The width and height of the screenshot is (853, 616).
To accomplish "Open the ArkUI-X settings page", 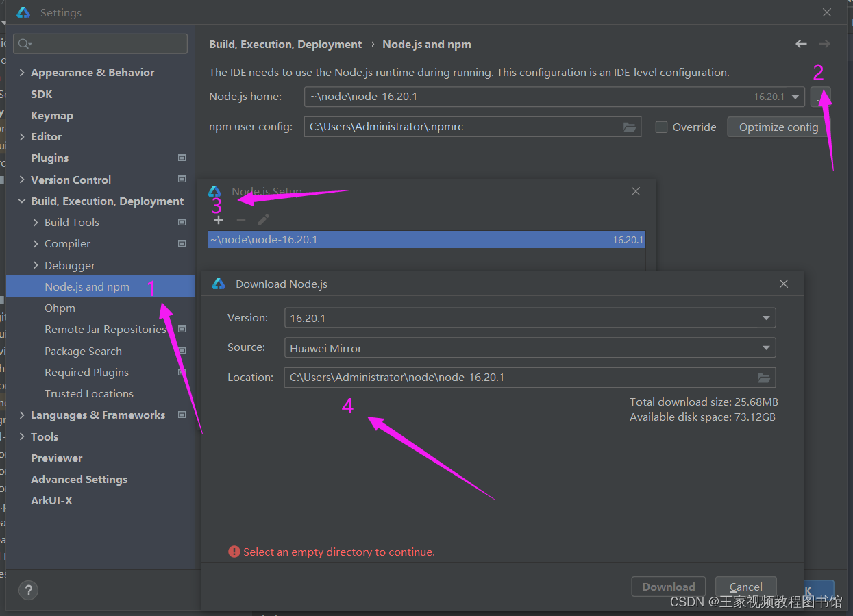I will 51,501.
